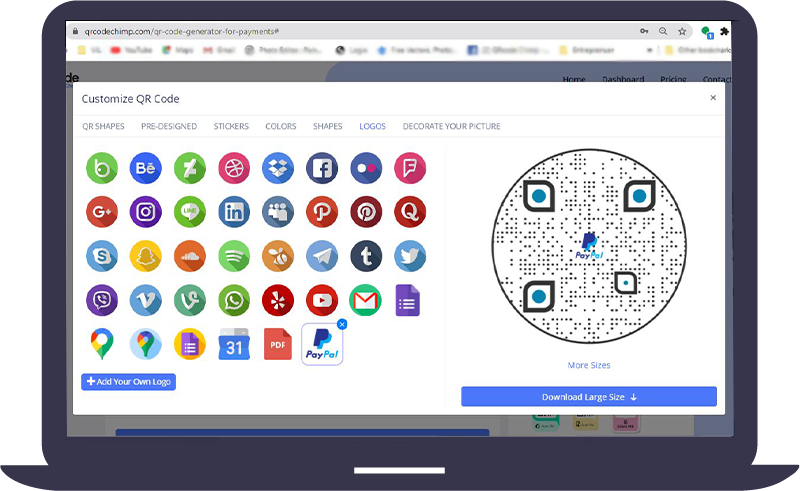This screenshot has height=491, width=800.
Task: Click Add Your Own Logo button
Action: click(128, 382)
